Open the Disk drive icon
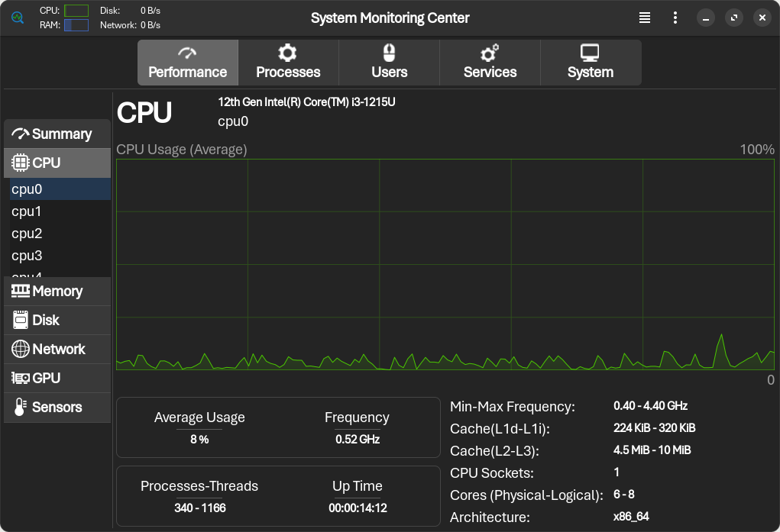Image resolution: width=780 pixels, height=532 pixels. pos(21,320)
